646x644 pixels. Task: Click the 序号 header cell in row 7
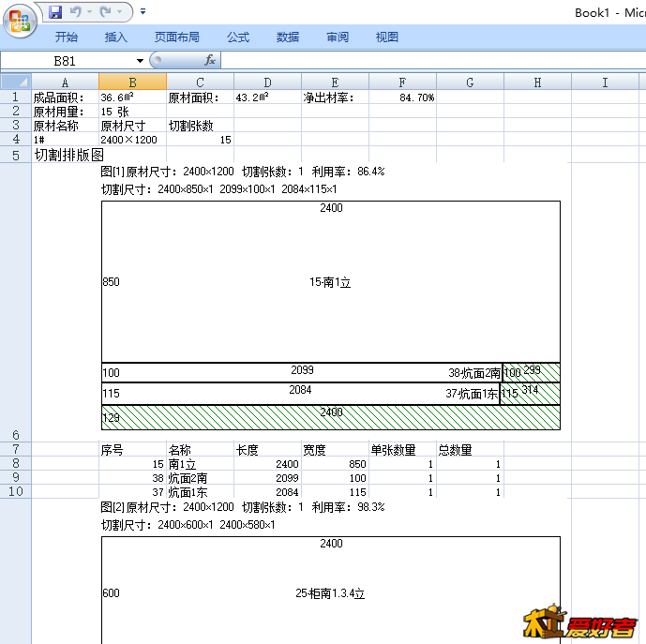click(x=132, y=449)
